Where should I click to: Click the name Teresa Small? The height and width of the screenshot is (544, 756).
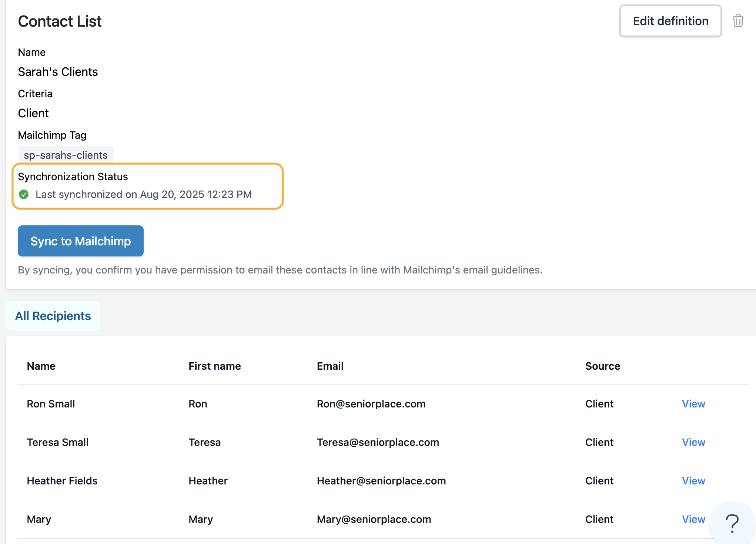click(x=58, y=442)
